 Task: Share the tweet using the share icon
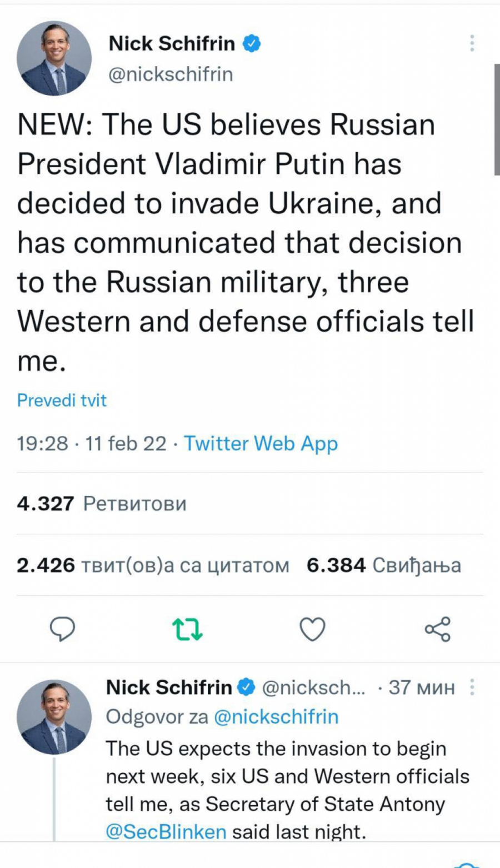click(437, 629)
